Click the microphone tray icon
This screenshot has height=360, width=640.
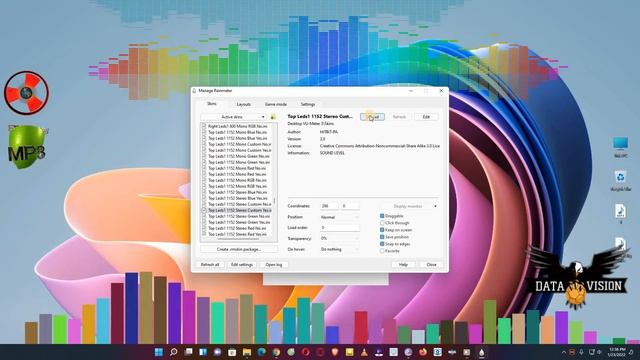coord(581,352)
